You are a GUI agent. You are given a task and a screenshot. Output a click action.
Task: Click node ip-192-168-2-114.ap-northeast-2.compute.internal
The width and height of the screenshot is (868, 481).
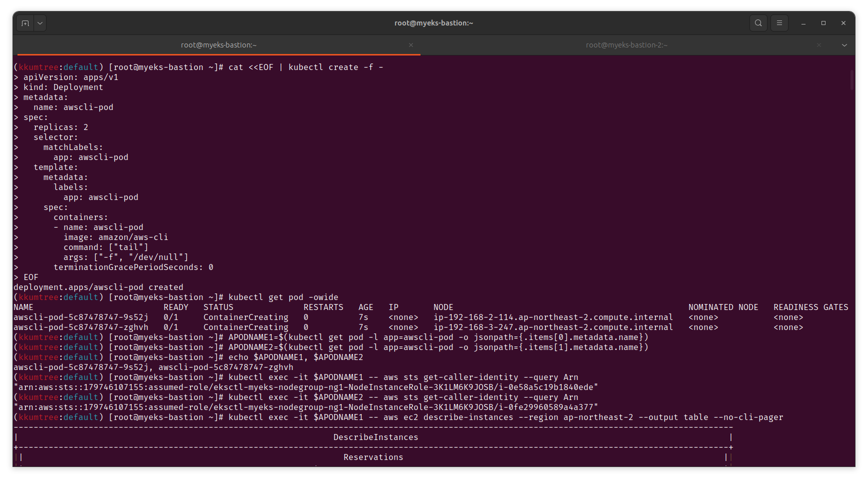tap(553, 317)
